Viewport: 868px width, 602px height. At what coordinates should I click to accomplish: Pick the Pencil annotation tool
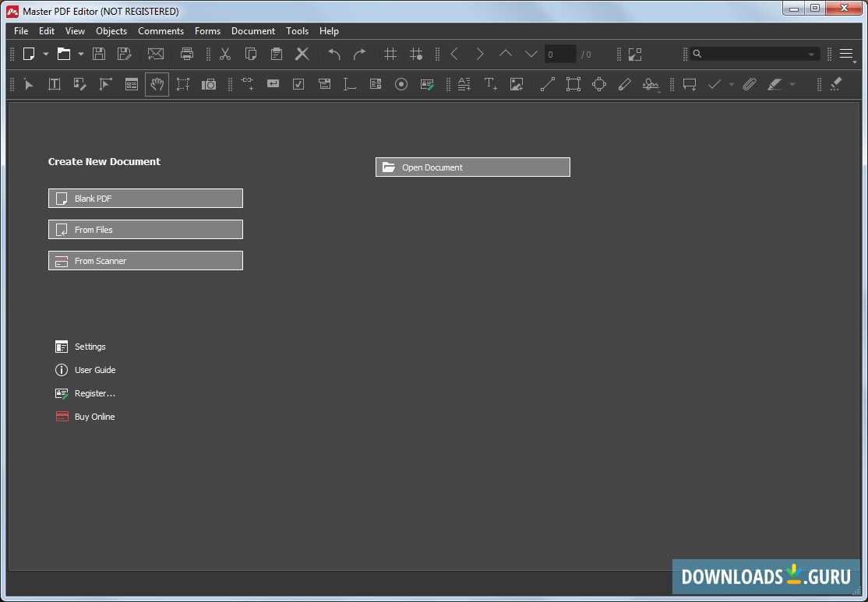pyautogui.click(x=625, y=84)
